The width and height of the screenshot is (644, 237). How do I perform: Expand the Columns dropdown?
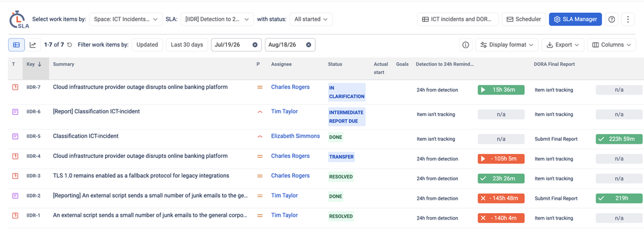pos(612,45)
